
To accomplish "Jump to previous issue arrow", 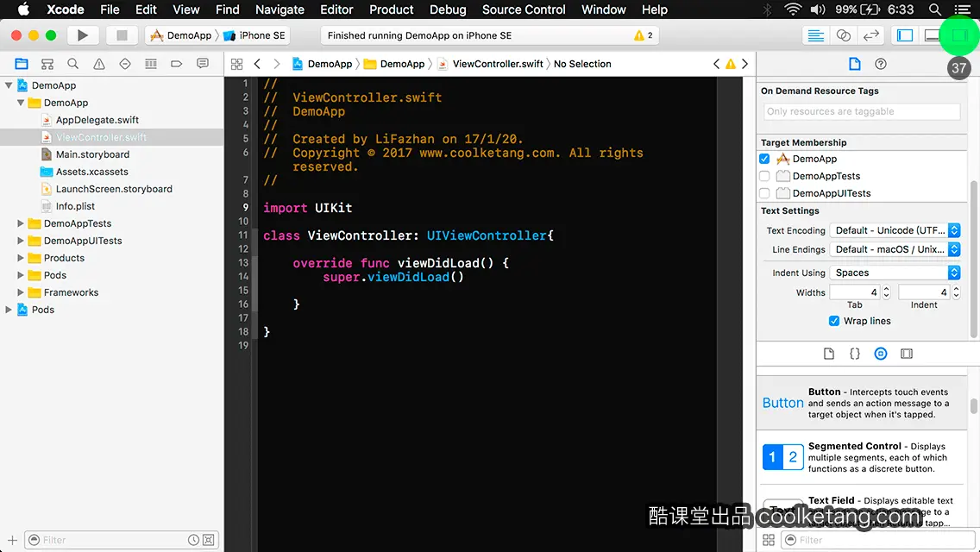I will [x=716, y=64].
